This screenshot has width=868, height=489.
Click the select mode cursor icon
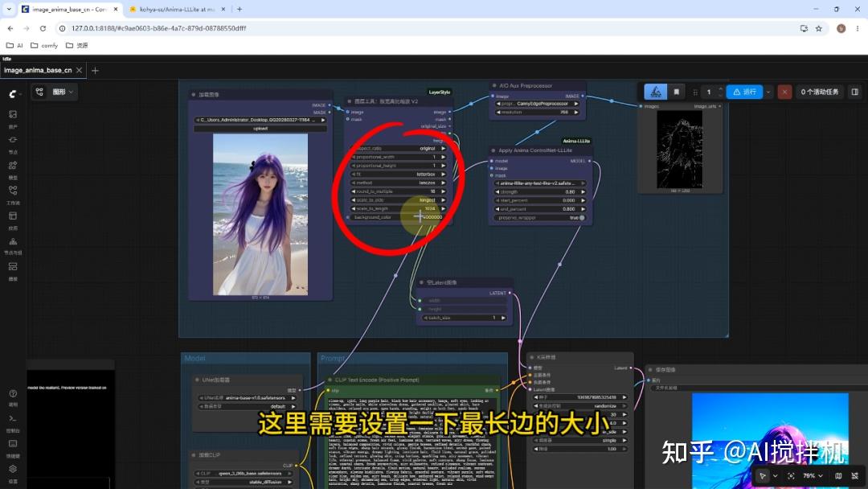[x=762, y=475]
